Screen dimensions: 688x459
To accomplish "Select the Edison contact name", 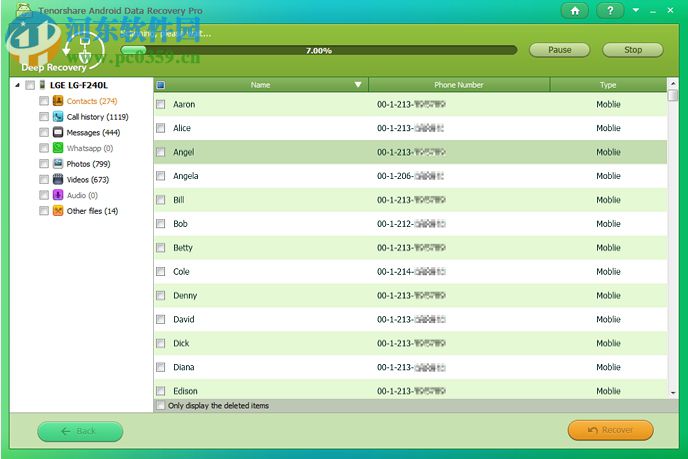I will 185,391.
